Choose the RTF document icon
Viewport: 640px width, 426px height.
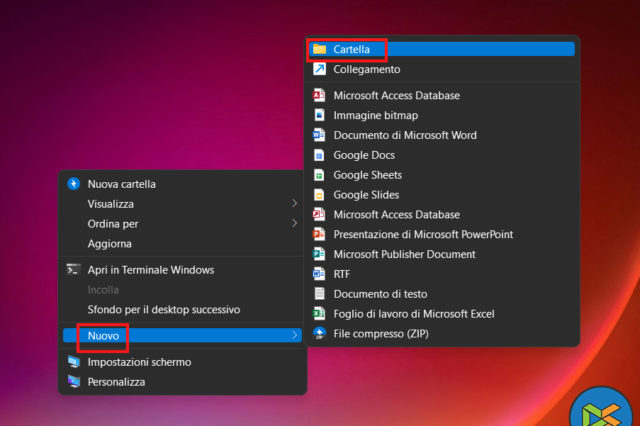tap(319, 274)
